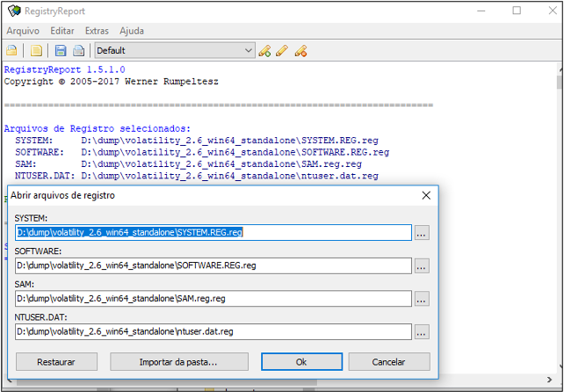
Task: Click the print report toolbar icon
Action: tap(78, 51)
